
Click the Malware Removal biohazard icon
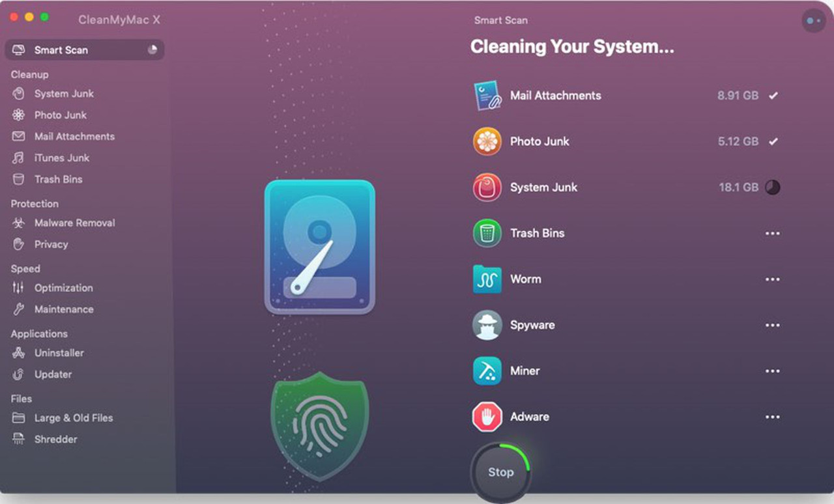(x=19, y=223)
